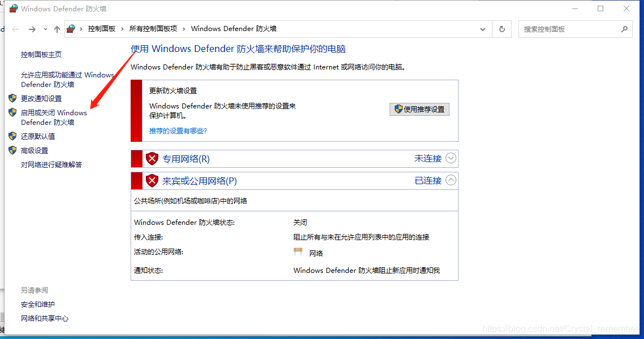Click 未连接 status text

428,158
